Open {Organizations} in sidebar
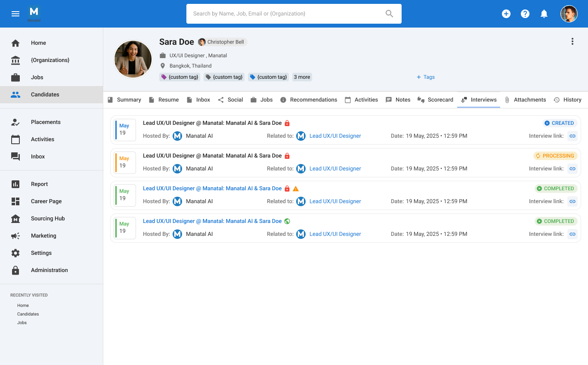 click(x=52, y=60)
